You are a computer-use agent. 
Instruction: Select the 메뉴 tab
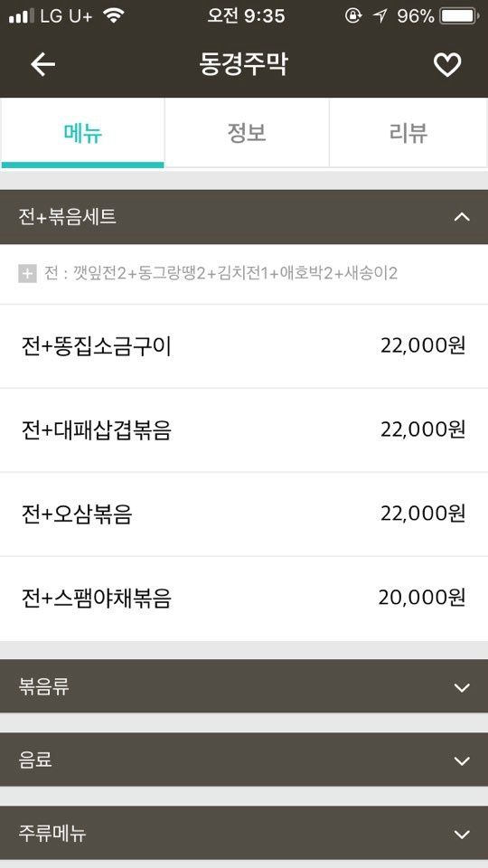click(82, 134)
